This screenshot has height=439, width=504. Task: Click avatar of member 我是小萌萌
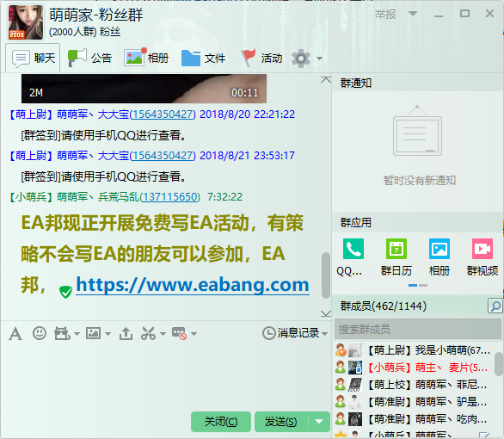(x=355, y=350)
